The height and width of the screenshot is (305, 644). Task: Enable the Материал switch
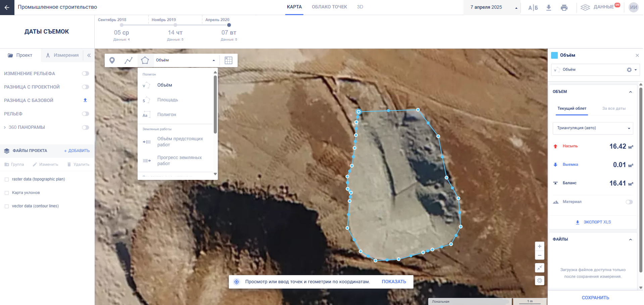(629, 202)
